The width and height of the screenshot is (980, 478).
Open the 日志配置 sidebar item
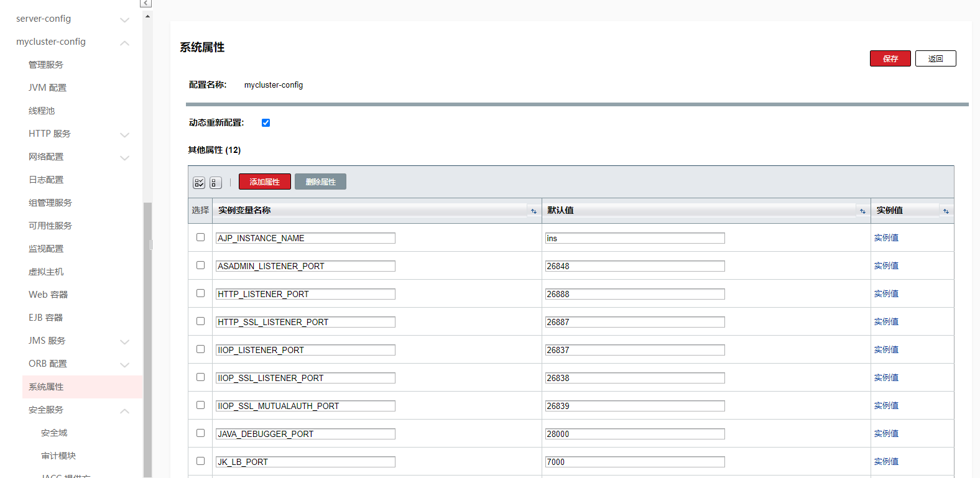(x=46, y=180)
